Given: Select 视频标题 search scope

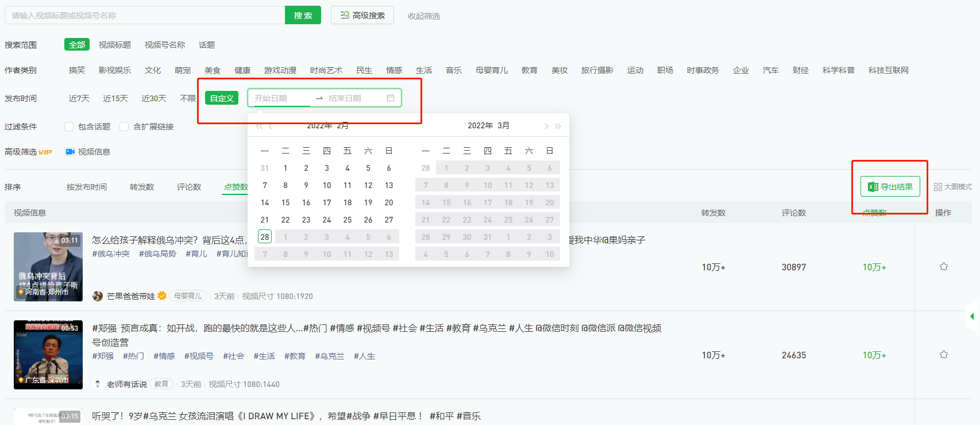Looking at the screenshot, I should (115, 45).
